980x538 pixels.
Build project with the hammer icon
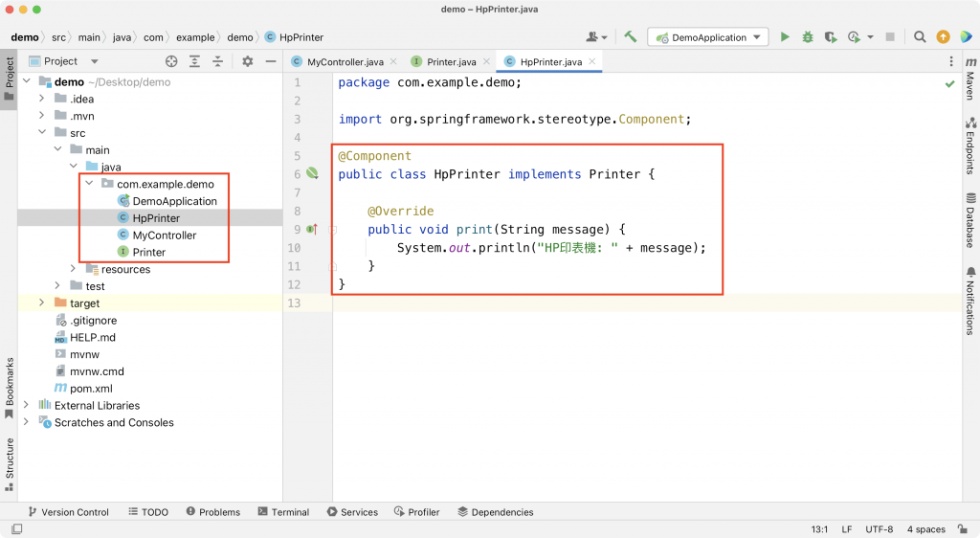pyautogui.click(x=630, y=37)
